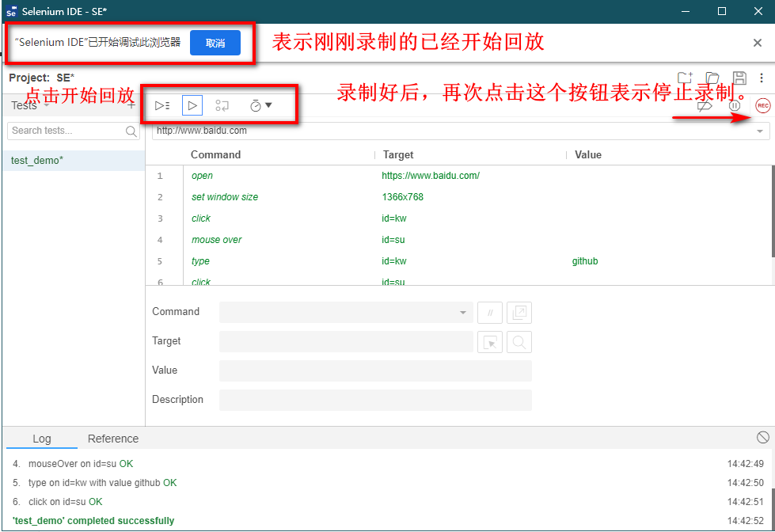775x532 pixels.
Task: Select the Log tab
Action: 42,439
